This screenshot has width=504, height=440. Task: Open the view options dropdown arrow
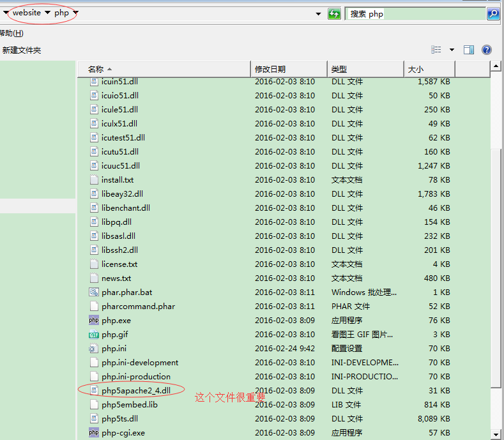point(452,50)
